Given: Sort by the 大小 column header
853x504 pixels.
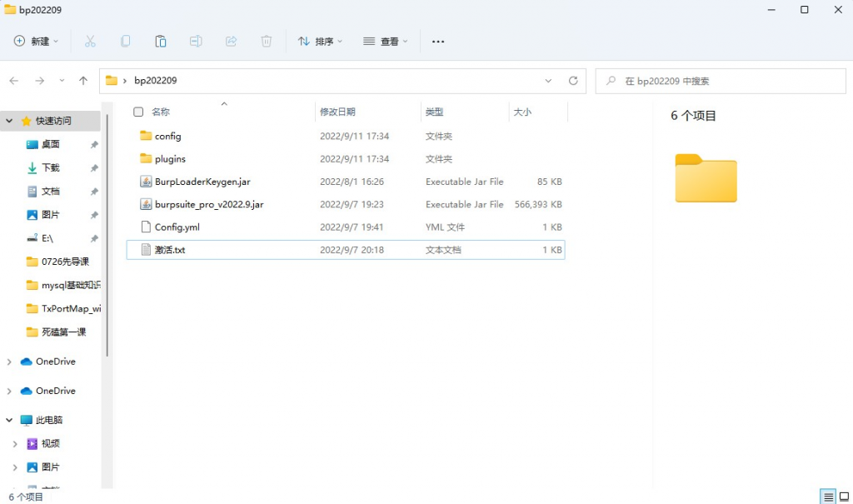Looking at the screenshot, I should 522,112.
